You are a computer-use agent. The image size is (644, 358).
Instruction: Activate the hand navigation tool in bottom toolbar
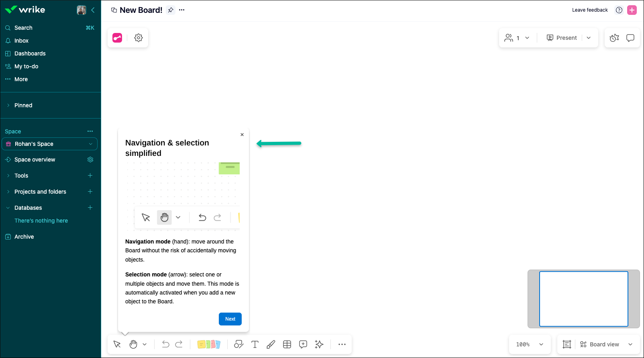point(133,344)
